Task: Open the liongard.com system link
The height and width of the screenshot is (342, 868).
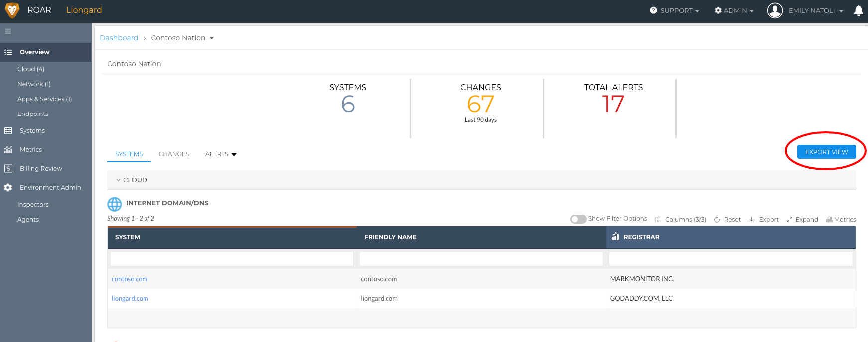Action: point(130,299)
